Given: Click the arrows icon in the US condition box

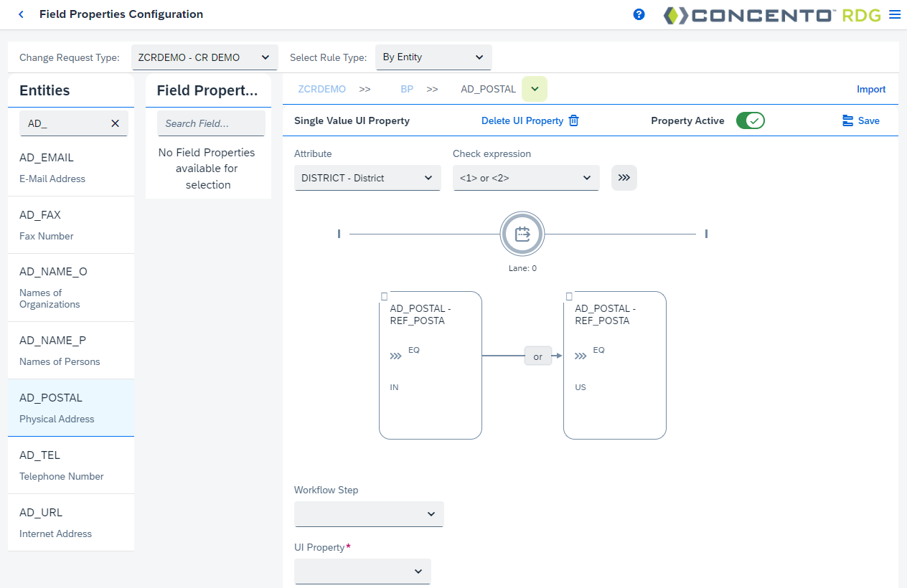Looking at the screenshot, I should (581, 356).
